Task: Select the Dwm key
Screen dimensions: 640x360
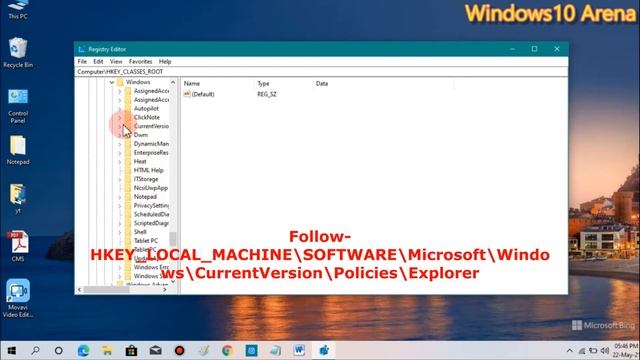Action: (x=141, y=135)
